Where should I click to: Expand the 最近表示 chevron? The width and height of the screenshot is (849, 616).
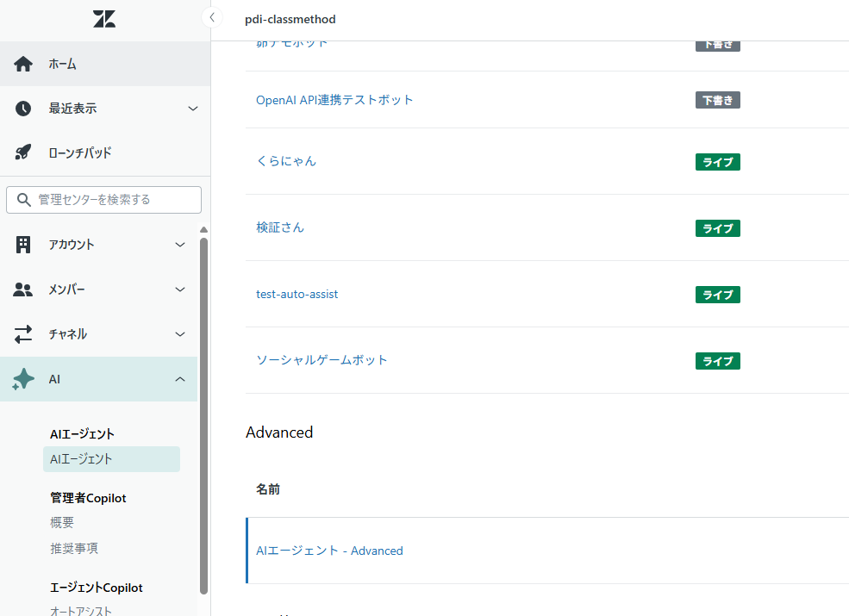click(x=193, y=109)
